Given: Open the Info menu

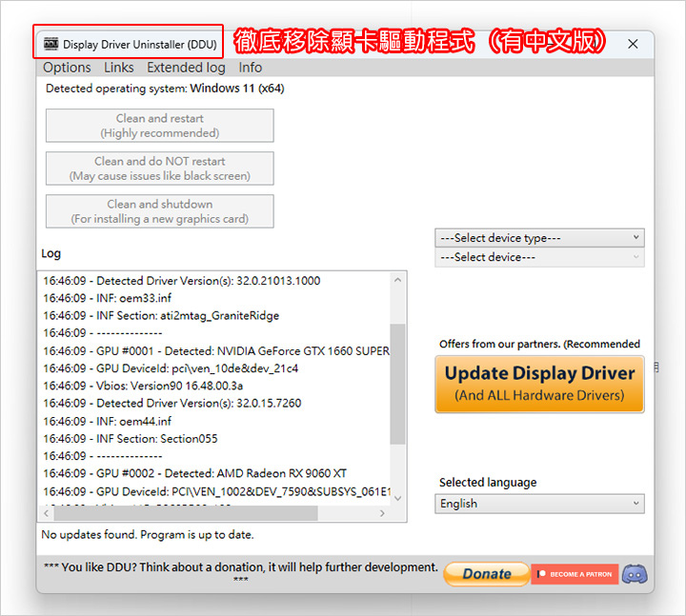Looking at the screenshot, I should [251, 68].
